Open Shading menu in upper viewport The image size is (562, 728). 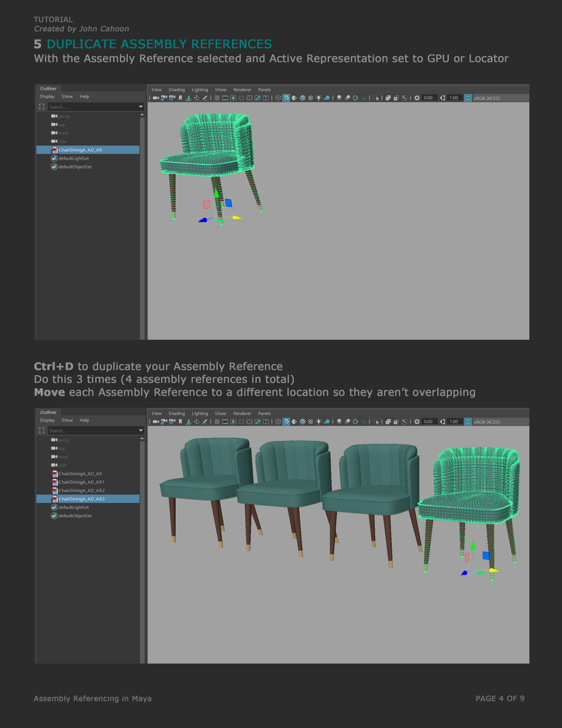pyautogui.click(x=176, y=90)
